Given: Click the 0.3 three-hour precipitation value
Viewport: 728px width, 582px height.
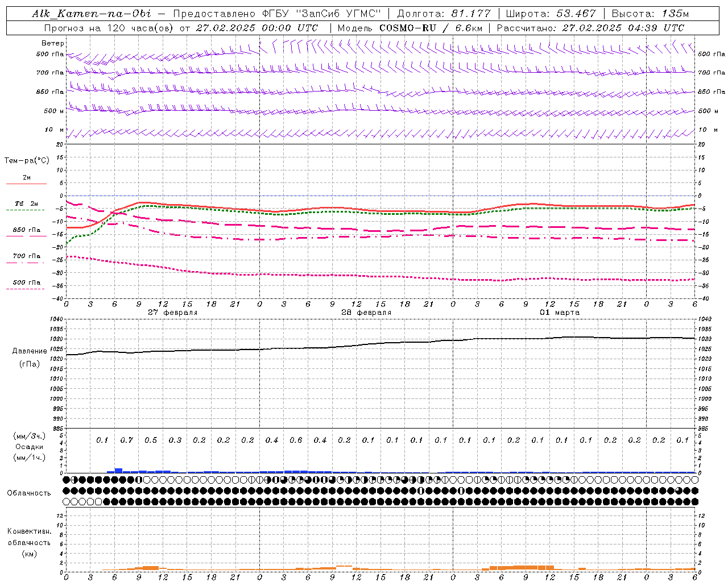Looking at the screenshot, I should pos(175,440).
